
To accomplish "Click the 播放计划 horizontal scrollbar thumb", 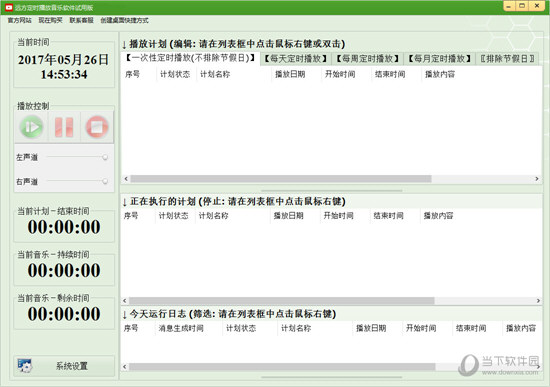I will point(281,179).
